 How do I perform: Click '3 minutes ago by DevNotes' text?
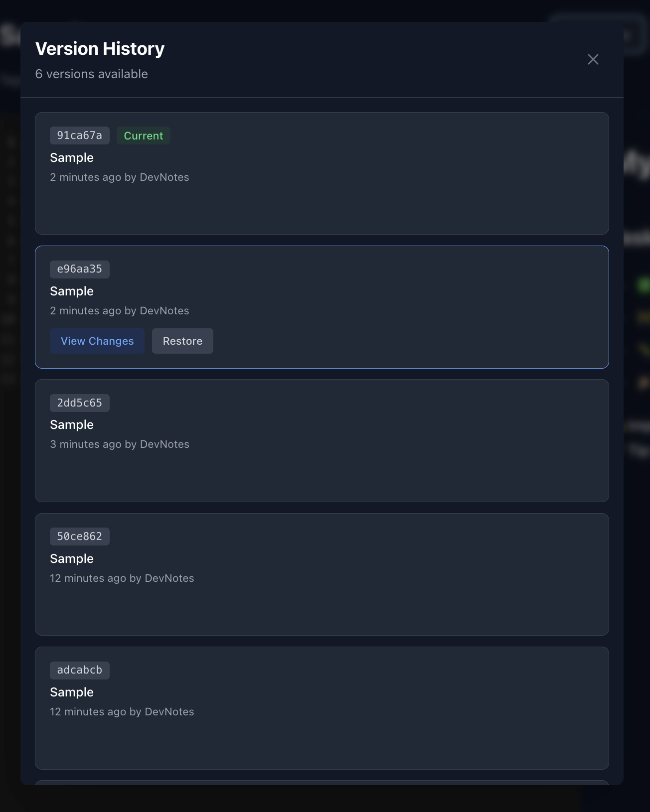click(120, 444)
